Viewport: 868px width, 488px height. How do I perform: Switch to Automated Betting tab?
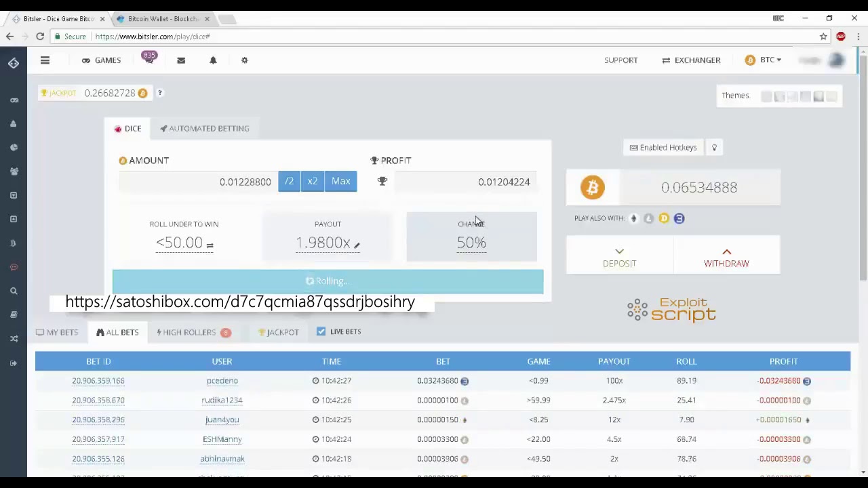204,128
